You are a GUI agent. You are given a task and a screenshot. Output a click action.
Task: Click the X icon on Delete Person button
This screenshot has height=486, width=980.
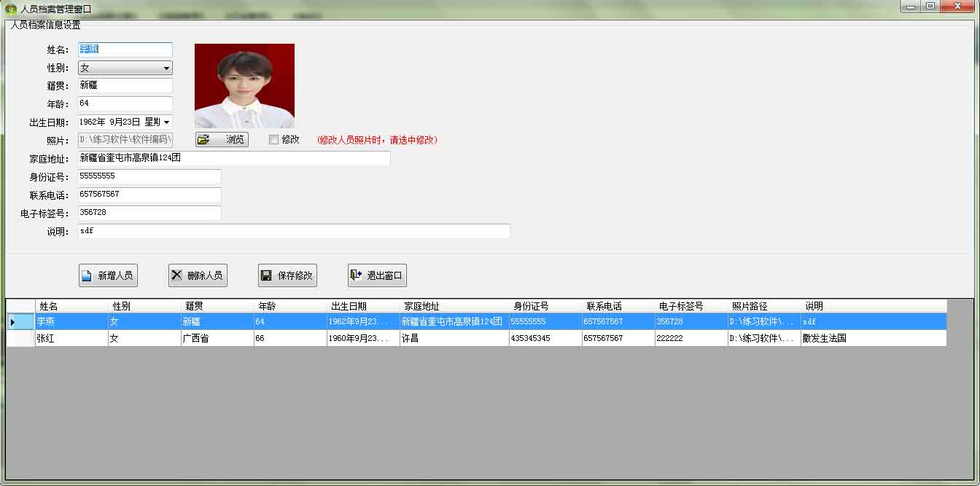[176, 275]
